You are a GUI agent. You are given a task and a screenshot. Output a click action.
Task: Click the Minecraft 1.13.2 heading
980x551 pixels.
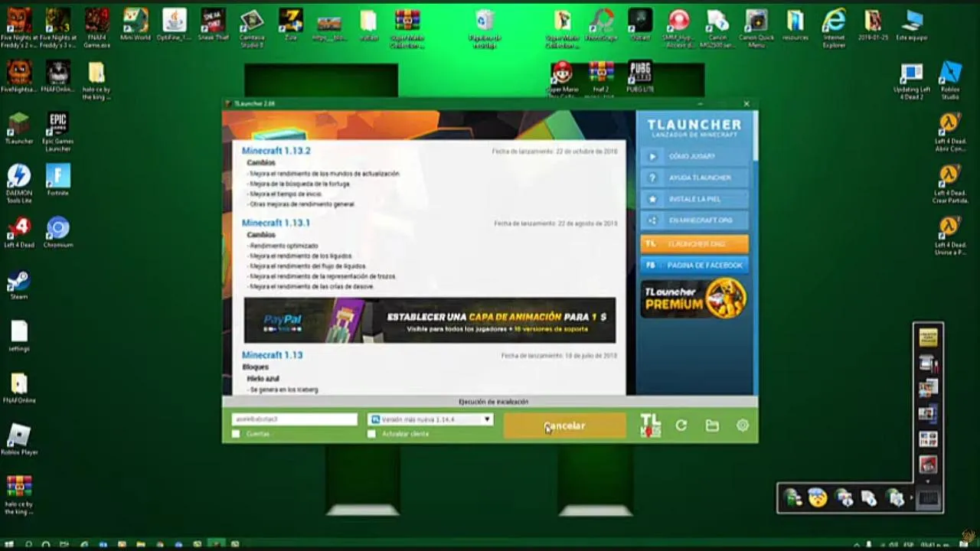coord(276,152)
